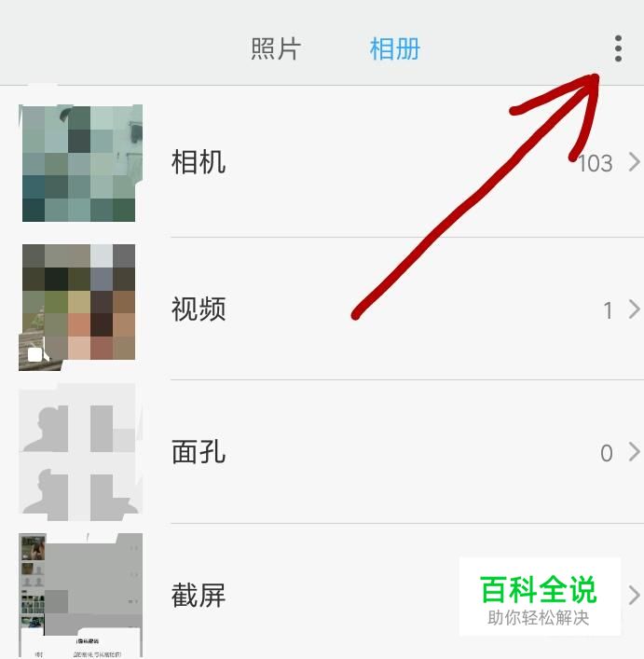Switch to the 照片 tab
The image size is (644, 659).
tap(276, 48)
